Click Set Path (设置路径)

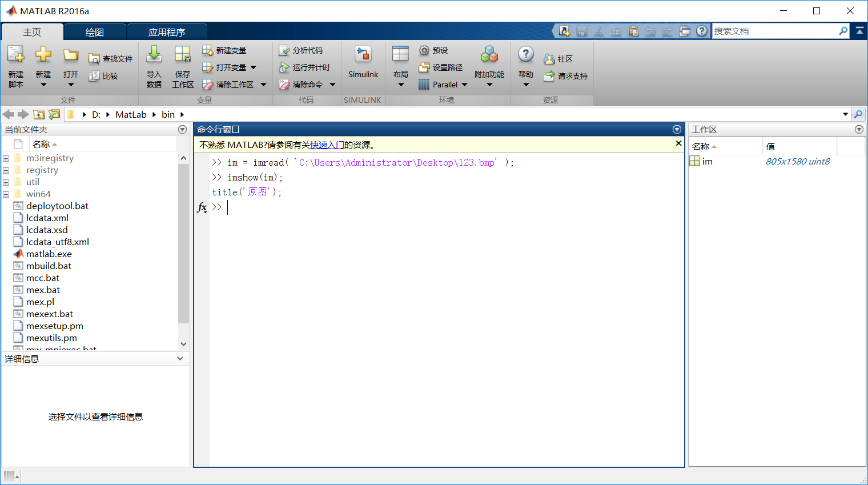(x=441, y=67)
